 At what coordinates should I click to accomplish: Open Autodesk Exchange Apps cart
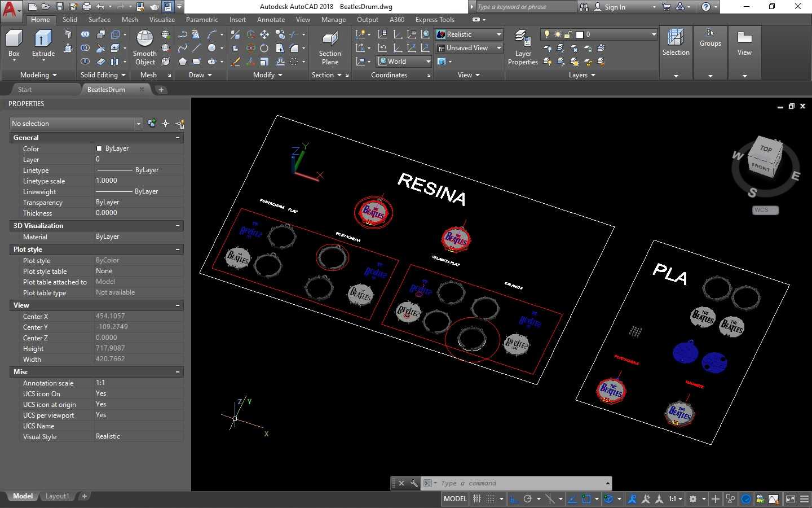click(666, 7)
